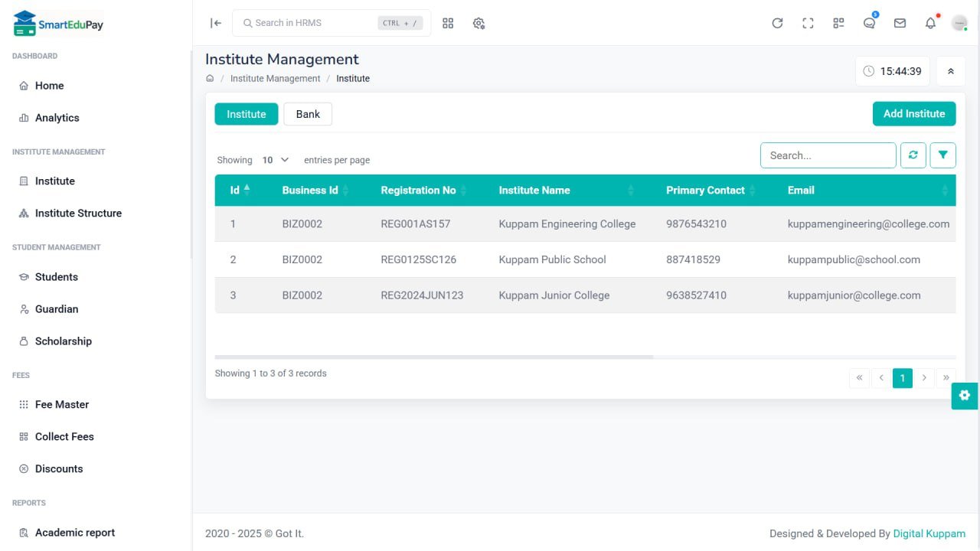Select Institute Structure in the sidebar
980x551 pixels.
pyautogui.click(x=78, y=213)
